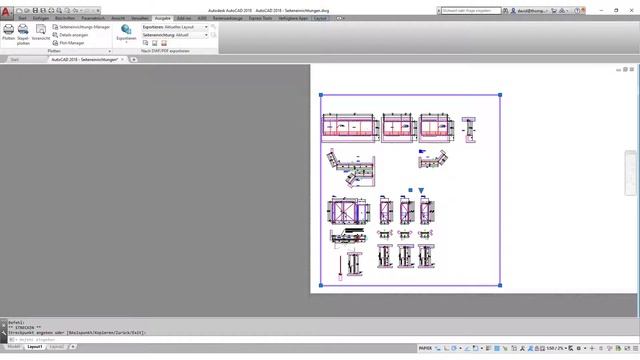Toggle the PAPIER space button in status bar

point(425,349)
